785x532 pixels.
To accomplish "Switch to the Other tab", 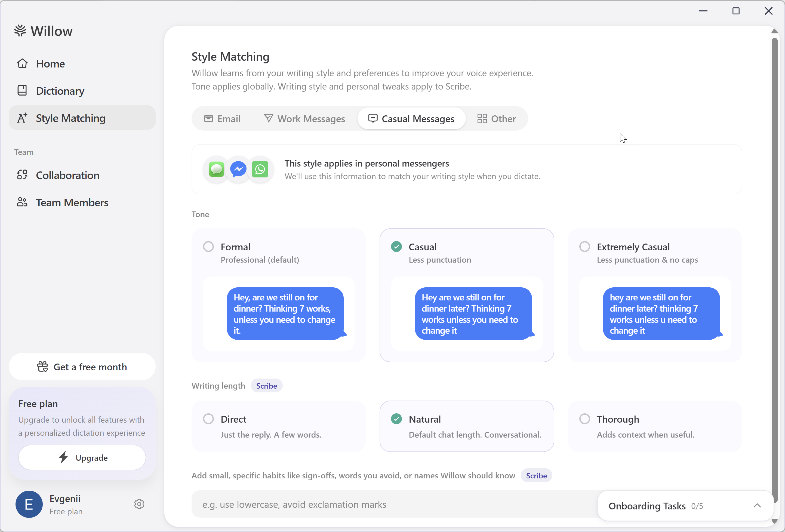I will (497, 119).
